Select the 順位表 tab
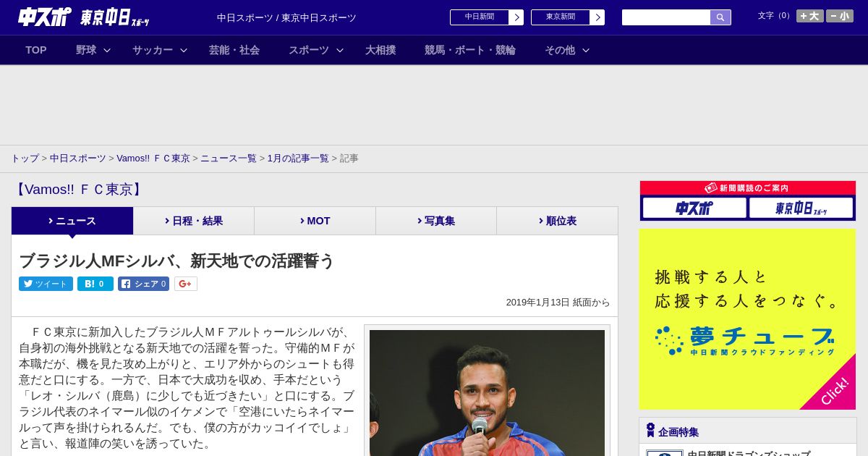Screen dimensions: 868x456 (x=558, y=221)
